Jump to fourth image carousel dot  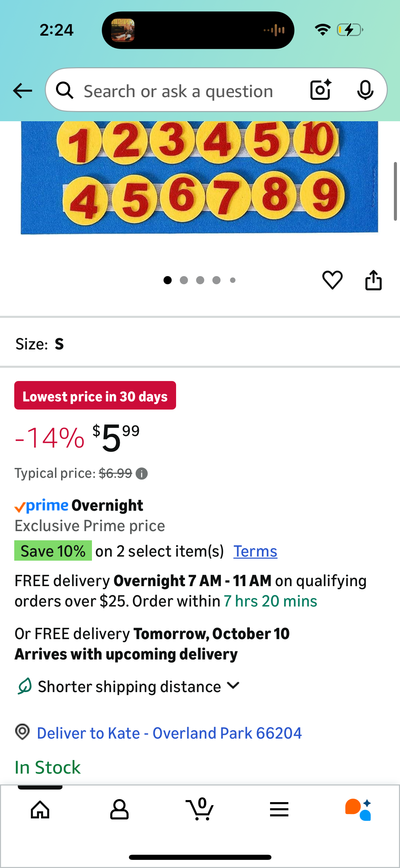(216, 280)
